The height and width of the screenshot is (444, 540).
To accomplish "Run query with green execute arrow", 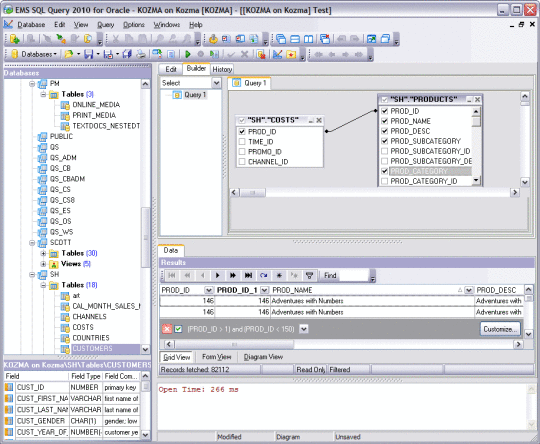I will [188, 54].
